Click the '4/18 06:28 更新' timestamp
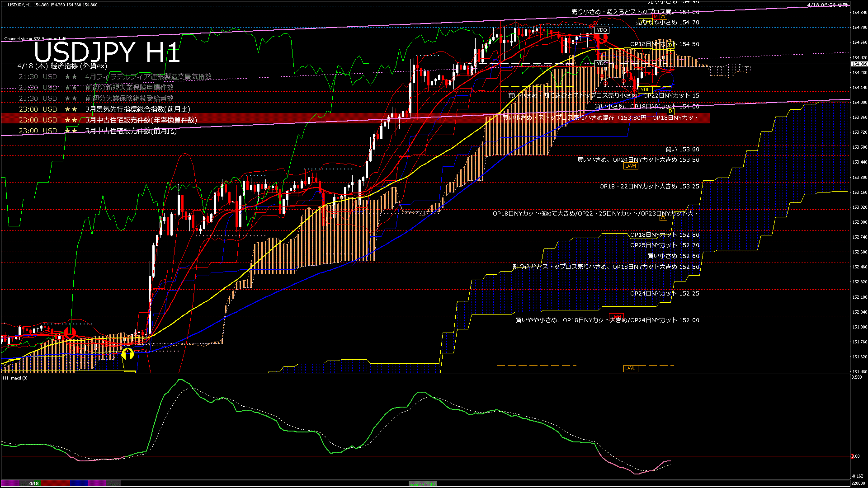This screenshot has height=488, width=868. (x=827, y=5)
